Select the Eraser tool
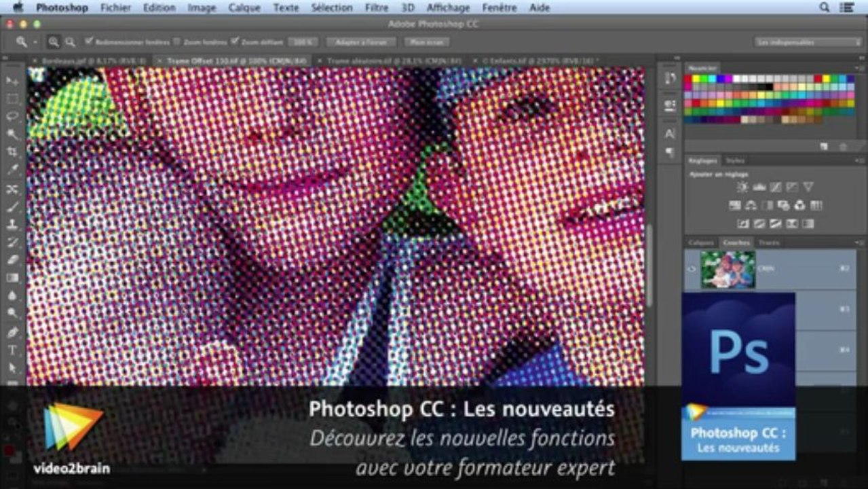 point(12,259)
